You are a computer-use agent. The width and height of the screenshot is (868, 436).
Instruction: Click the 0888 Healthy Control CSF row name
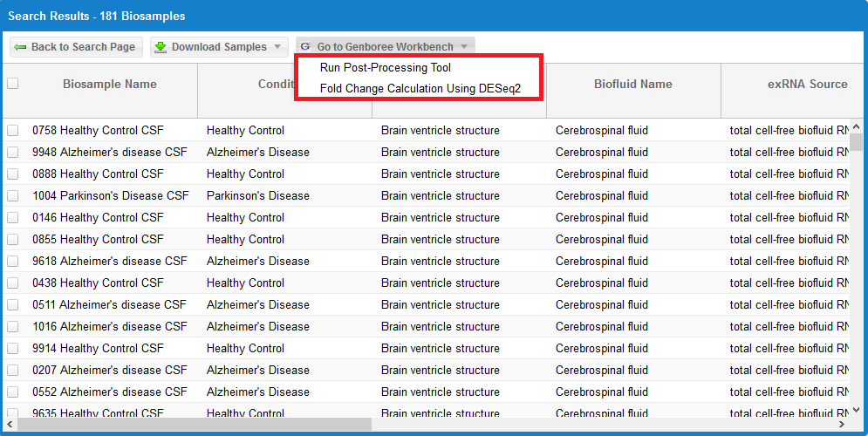pyautogui.click(x=98, y=174)
